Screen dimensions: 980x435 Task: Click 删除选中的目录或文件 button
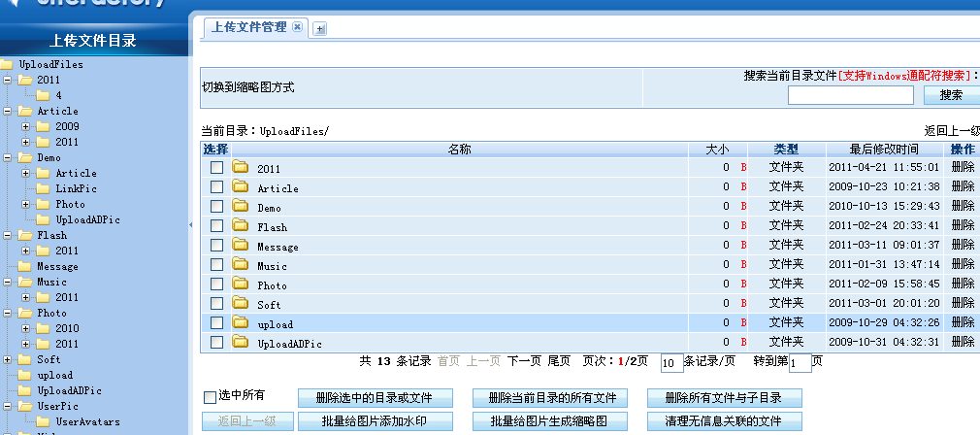click(375, 398)
